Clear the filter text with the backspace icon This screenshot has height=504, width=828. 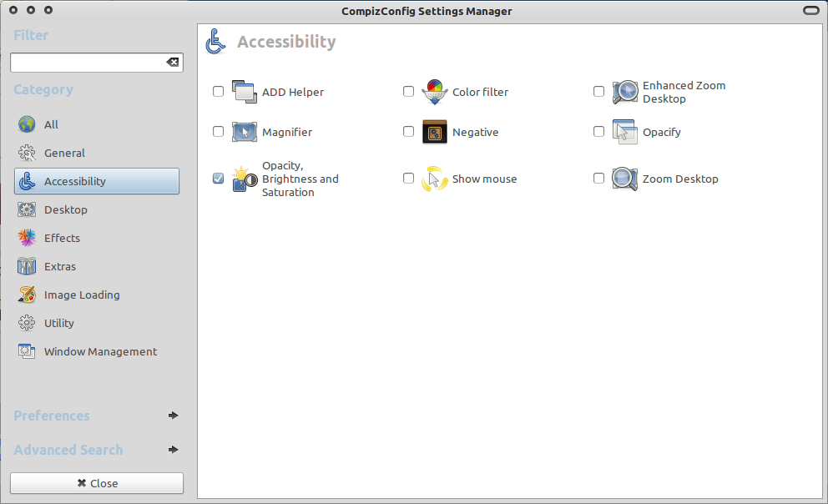[172, 63]
